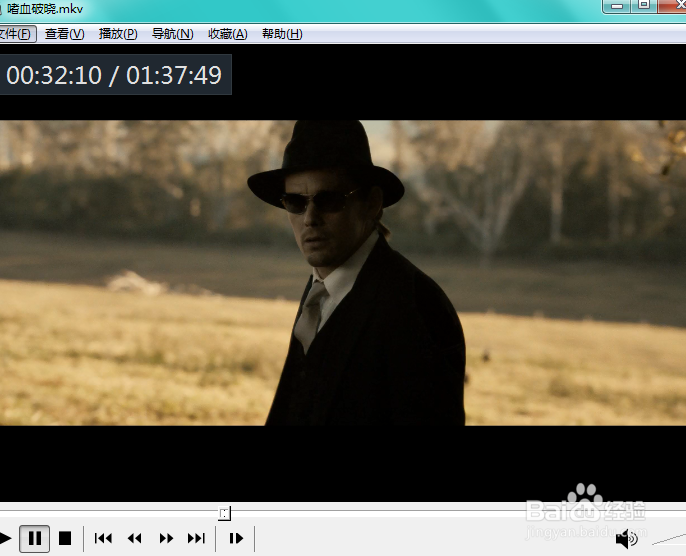Click the seek bar slider handle
Viewport: 686px width, 556px height.
tap(224, 513)
